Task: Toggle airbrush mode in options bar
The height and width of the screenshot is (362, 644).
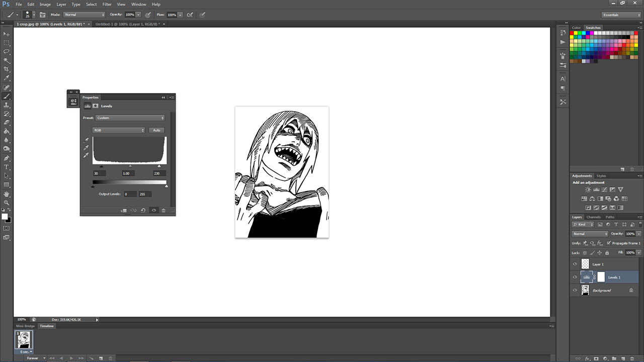Action: [190, 15]
